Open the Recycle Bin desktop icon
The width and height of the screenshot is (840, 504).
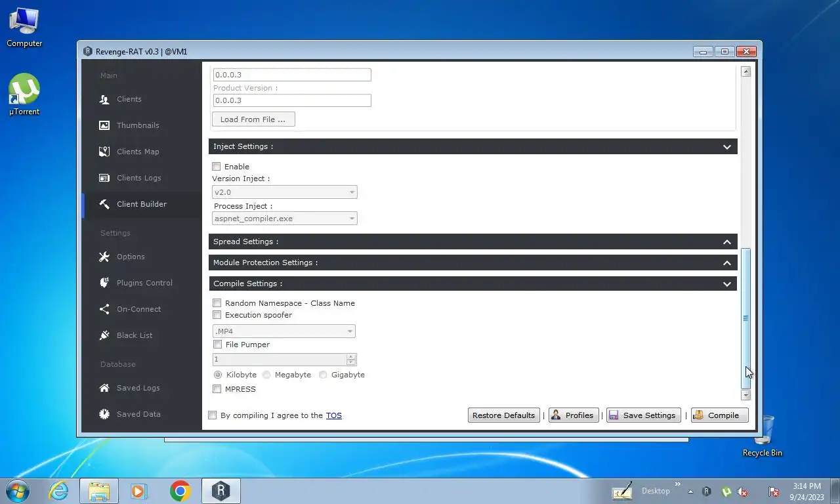point(762,436)
